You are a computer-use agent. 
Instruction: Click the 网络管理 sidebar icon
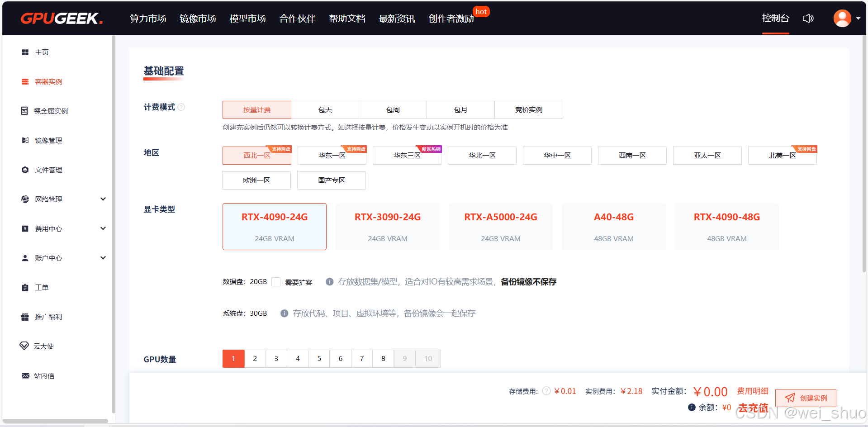tap(25, 199)
